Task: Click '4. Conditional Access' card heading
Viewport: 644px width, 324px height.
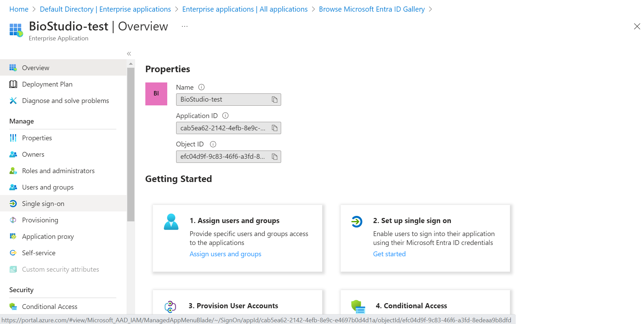Action: tap(411, 306)
